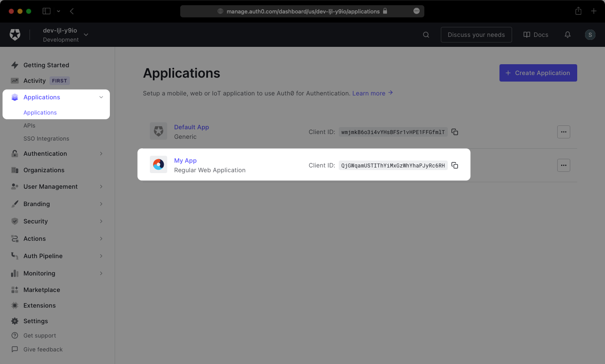This screenshot has height=364, width=605.
Task: Open the Extensions section
Action: [x=39, y=305]
